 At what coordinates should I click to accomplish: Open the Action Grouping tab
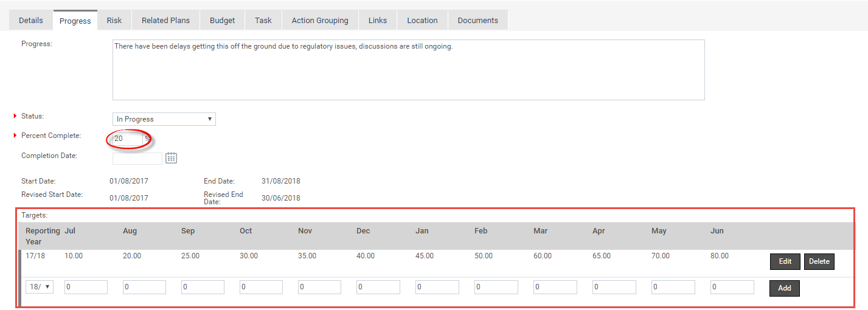click(320, 20)
